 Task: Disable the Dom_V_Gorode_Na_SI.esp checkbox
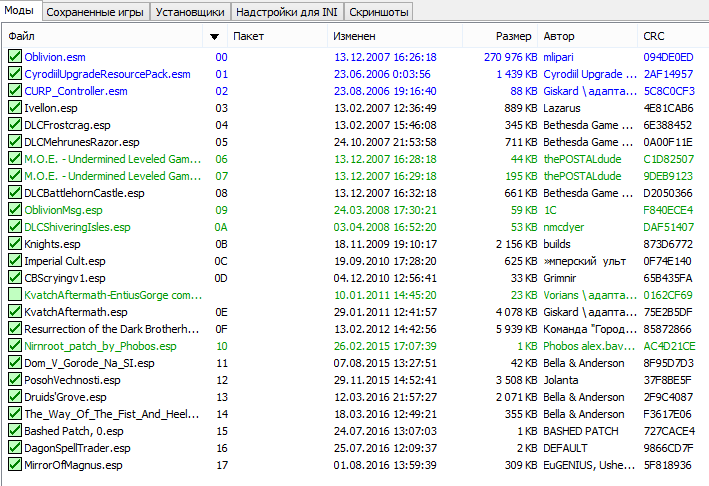tap(15, 363)
